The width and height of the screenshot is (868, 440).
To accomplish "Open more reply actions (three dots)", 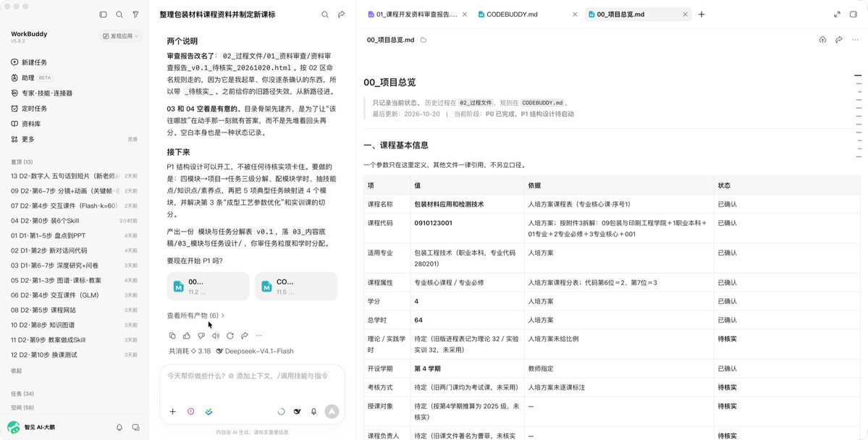I will pyautogui.click(x=258, y=335).
